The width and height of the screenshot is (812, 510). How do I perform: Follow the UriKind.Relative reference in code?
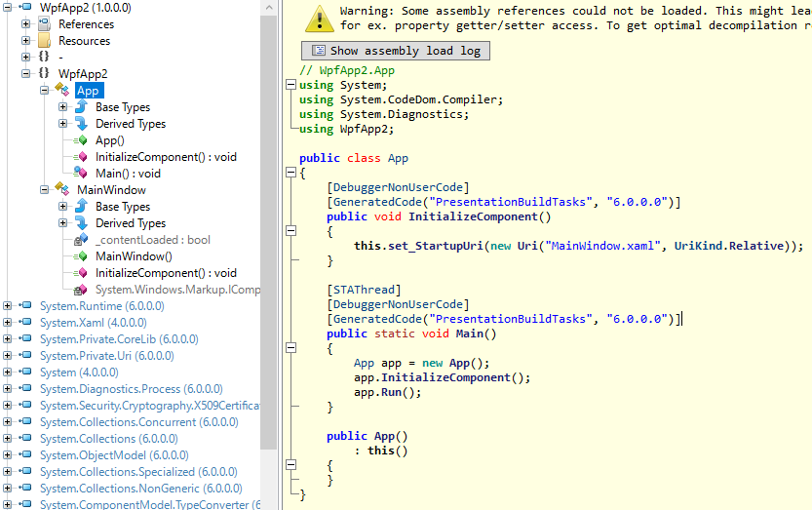[728, 246]
